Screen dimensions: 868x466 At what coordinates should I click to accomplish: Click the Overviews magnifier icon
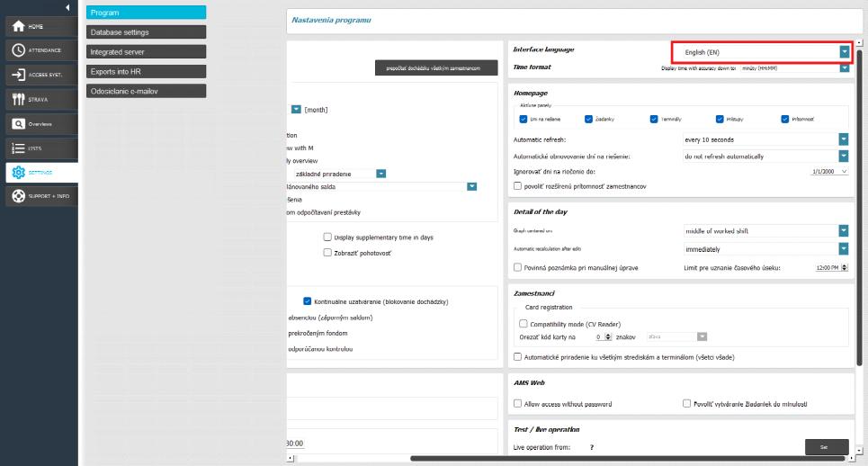[x=18, y=123]
